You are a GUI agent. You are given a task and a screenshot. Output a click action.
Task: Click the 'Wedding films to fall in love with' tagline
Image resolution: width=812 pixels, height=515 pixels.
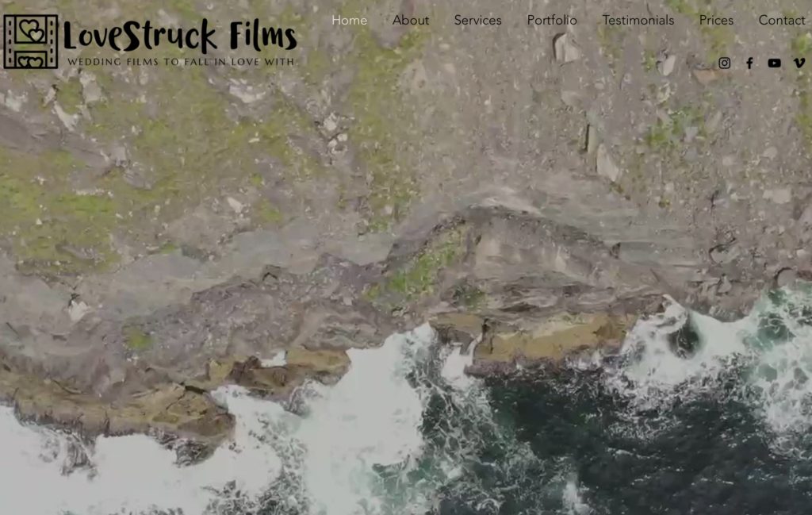click(181, 62)
